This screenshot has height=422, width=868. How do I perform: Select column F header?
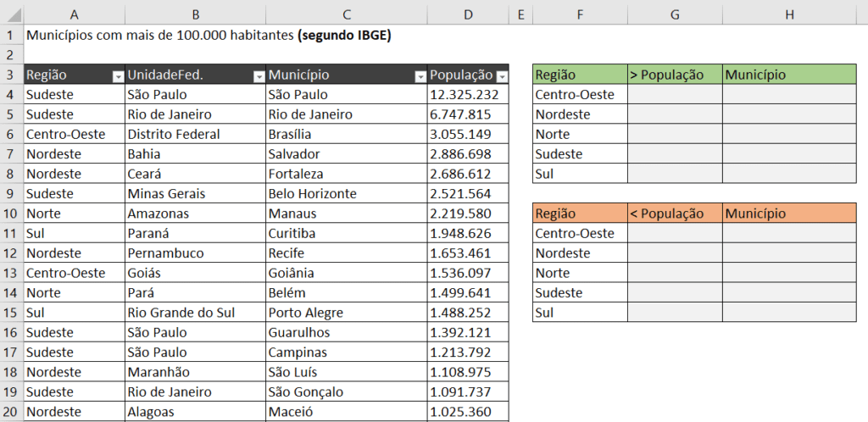pyautogui.click(x=580, y=15)
